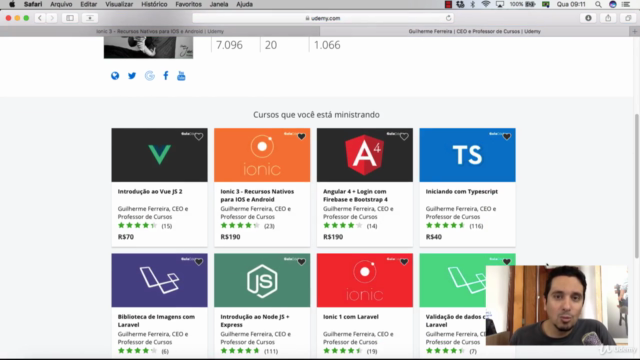640x360 pixels.
Task: Open the YouTube channel icon
Action: pyautogui.click(x=181, y=76)
